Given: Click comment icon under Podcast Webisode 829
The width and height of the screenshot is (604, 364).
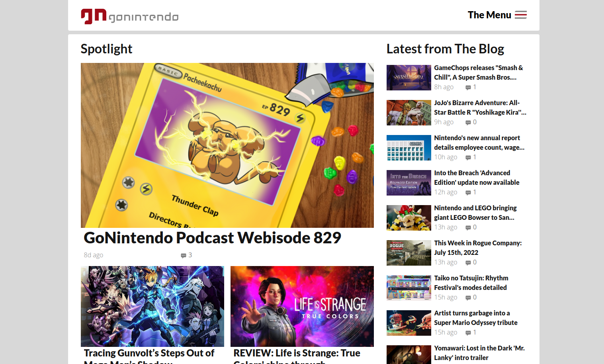Looking at the screenshot, I should 183,255.
